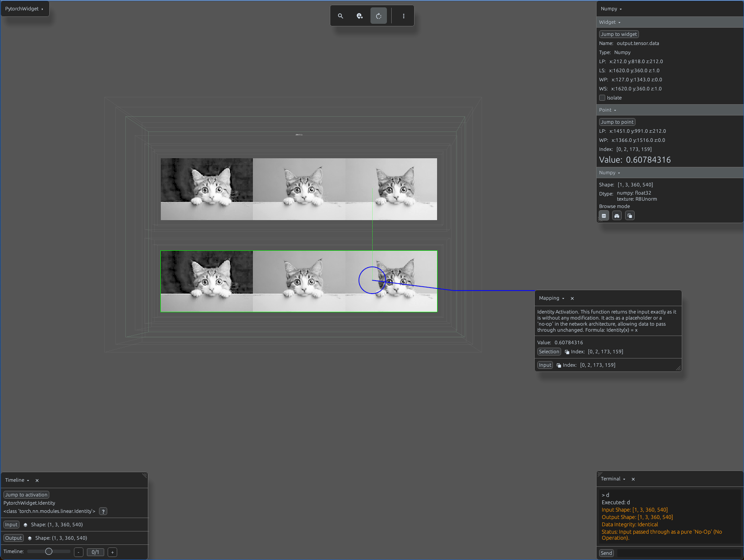Toggle the first Browse mode button
The image size is (744, 560).
click(x=604, y=216)
